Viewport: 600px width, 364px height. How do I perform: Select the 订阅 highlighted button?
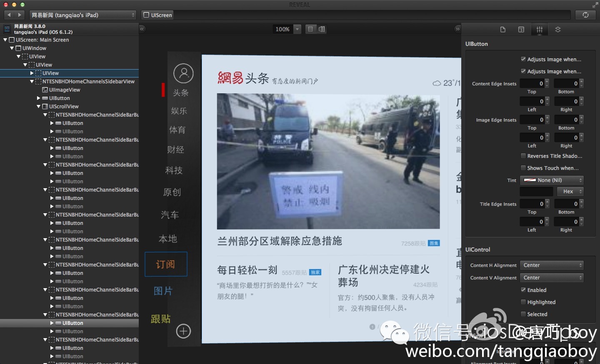166,264
